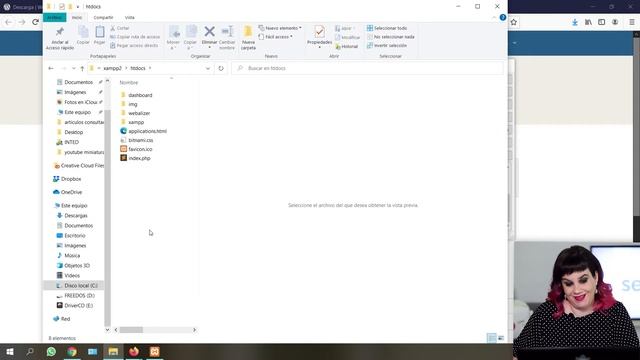
Task: Select the webalizer folder
Action: click(135, 113)
